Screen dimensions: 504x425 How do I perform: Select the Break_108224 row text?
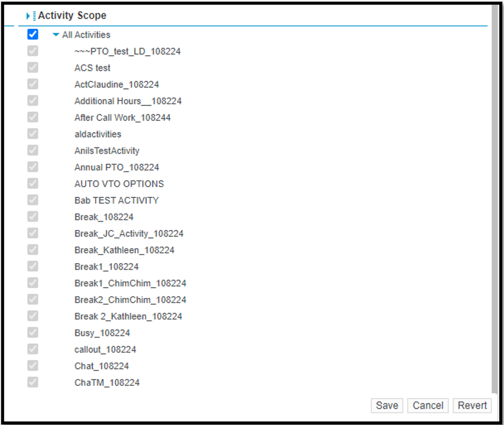104,217
